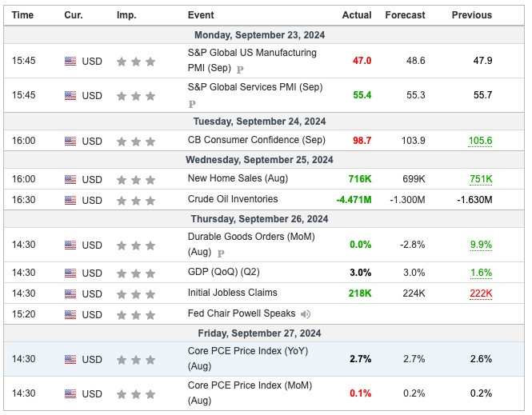Open the Durable Goods Orders (MoM) event
The height and width of the screenshot is (415, 532).
click(x=251, y=244)
